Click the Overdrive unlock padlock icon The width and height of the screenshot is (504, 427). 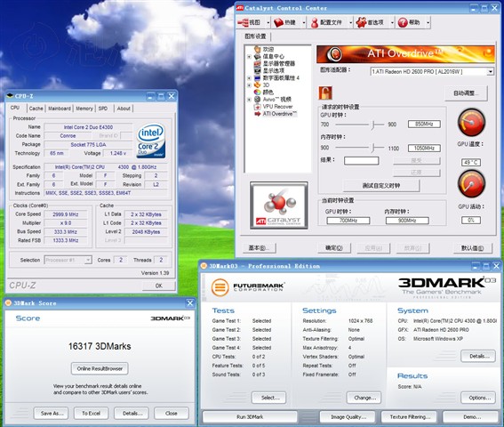(x=325, y=93)
